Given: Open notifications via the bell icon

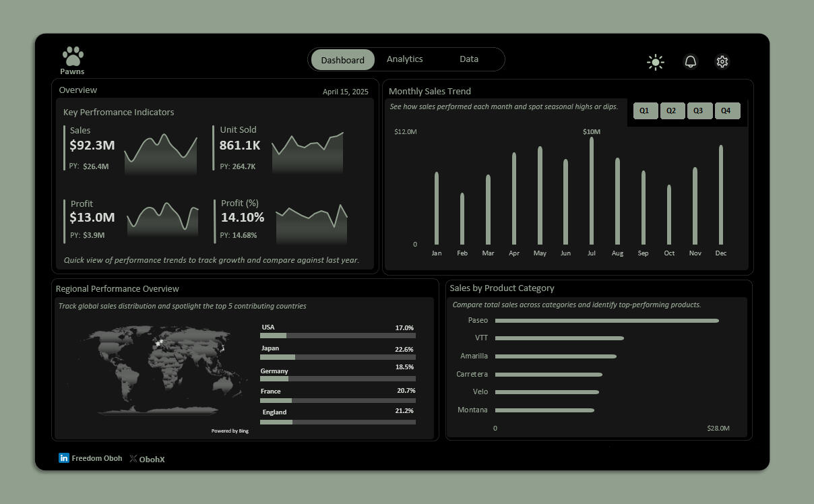Looking at the screenshot, I should 690,62.
